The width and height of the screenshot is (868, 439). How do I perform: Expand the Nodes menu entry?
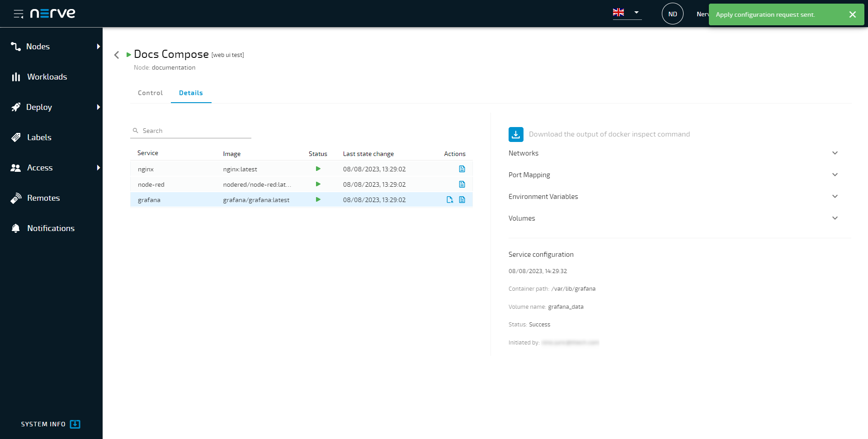(98, 46)
